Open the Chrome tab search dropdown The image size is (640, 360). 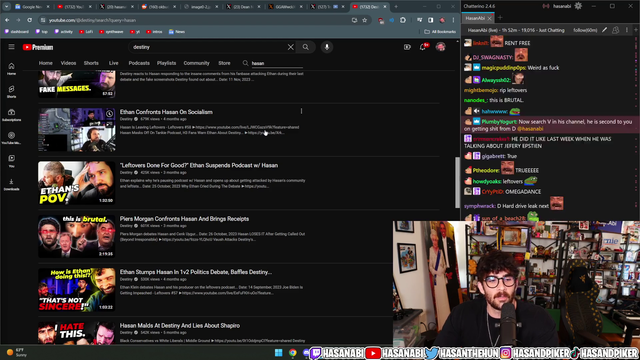point(7,7)
